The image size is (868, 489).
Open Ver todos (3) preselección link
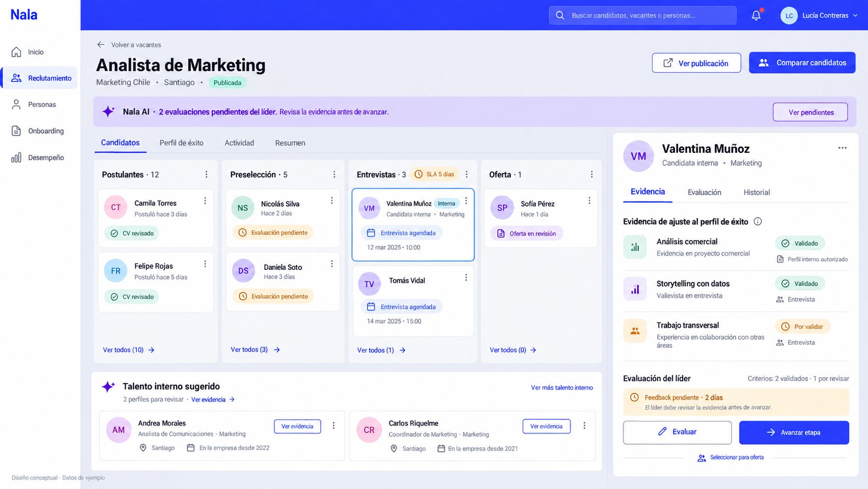255,350
